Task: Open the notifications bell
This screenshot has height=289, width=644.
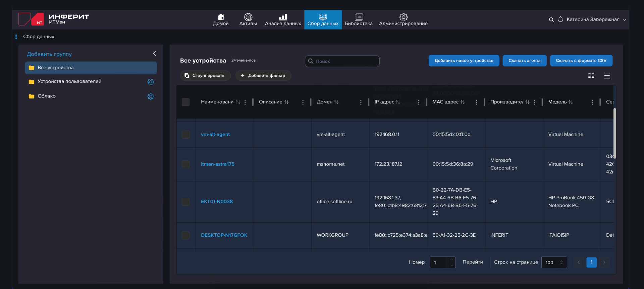Action: (560, 19)
